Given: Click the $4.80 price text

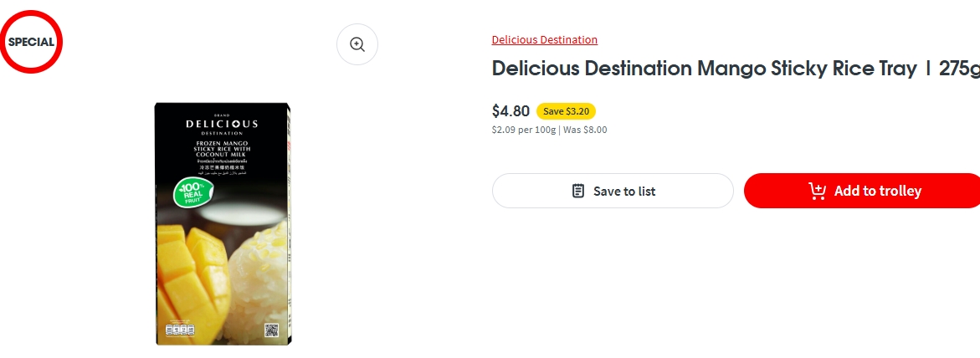Looking at the screenshot, I should (511, 111).
